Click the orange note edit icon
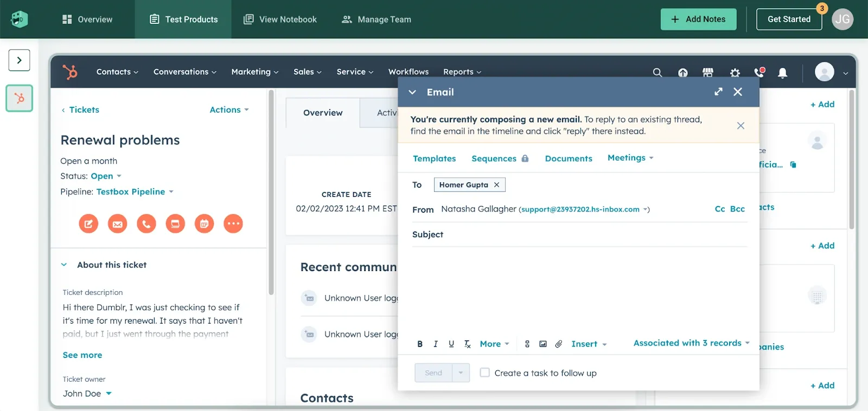 [88, 223]
